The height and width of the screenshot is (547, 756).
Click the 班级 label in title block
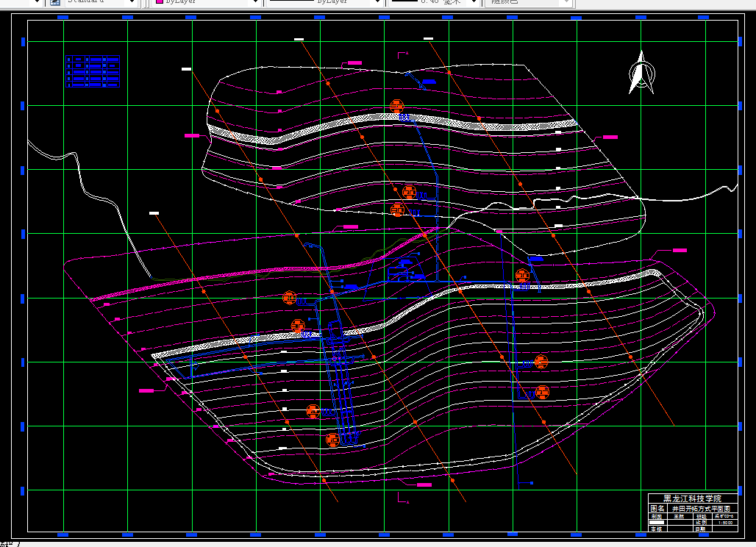pos(701,517)
